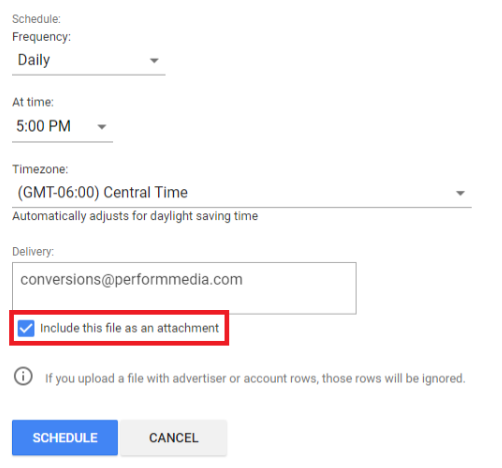
Task: Click the SCHEDULE button
Action: (65, 438)
